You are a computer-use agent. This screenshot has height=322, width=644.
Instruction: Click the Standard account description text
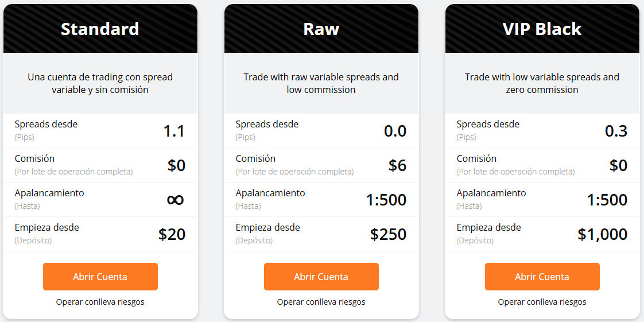click(x=100, y=83)
